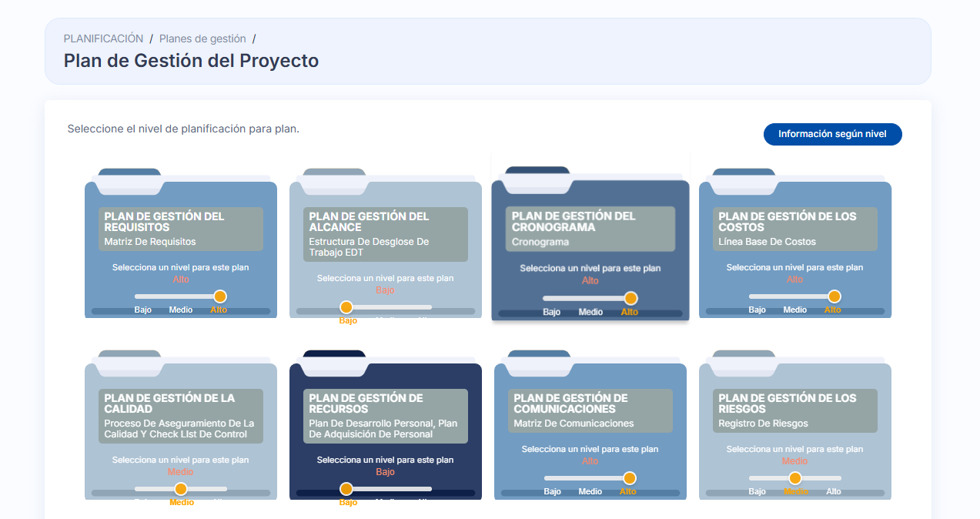980x519 pixels.
Task: Set Riesgos plan level to Alto
Action: (x=834, y=491)
